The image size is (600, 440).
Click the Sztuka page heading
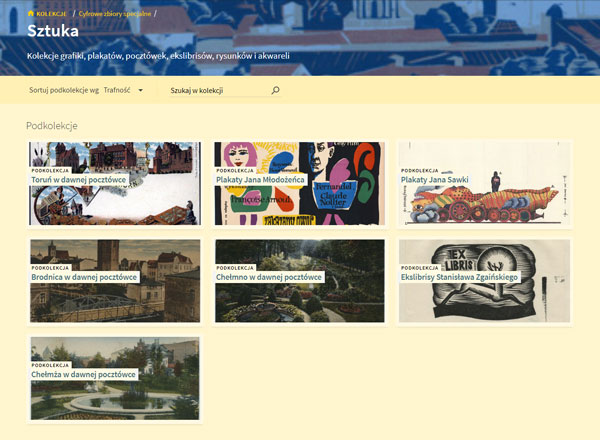coord(53,31)
